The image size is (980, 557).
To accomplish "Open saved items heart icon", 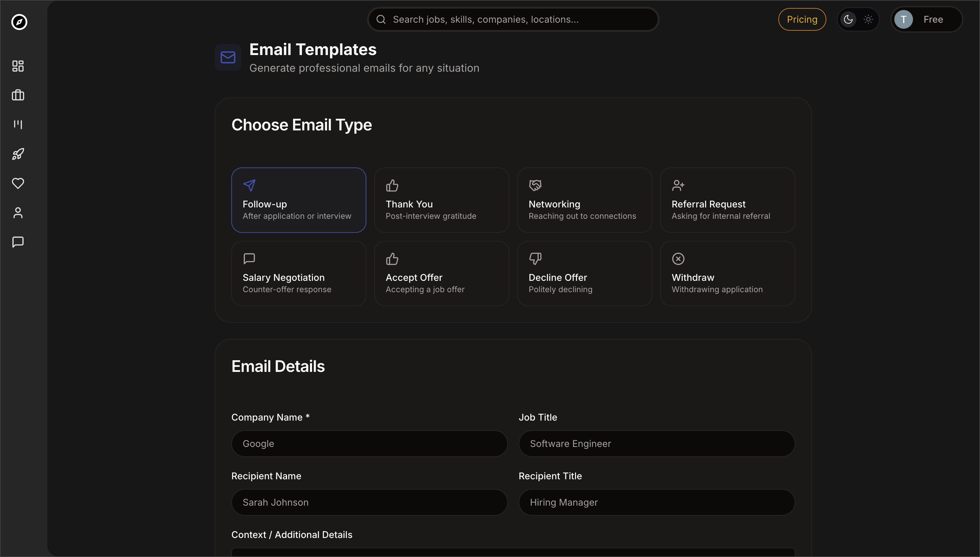I will (x=18, y=183).
